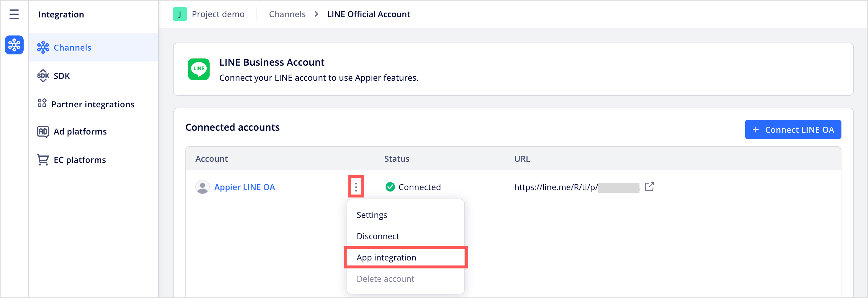Go back to Channels breadcrumb
Image resolution: width=868 pixels, height=298 pixels.
coord(287,14)
